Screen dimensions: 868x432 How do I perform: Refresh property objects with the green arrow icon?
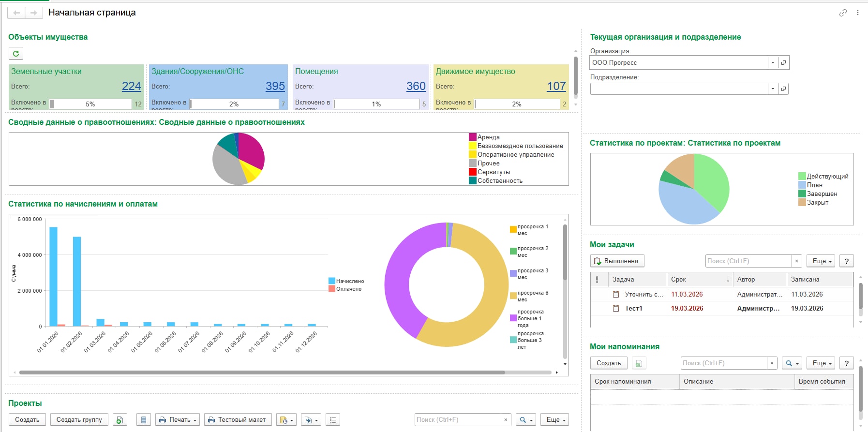(16, 53)
